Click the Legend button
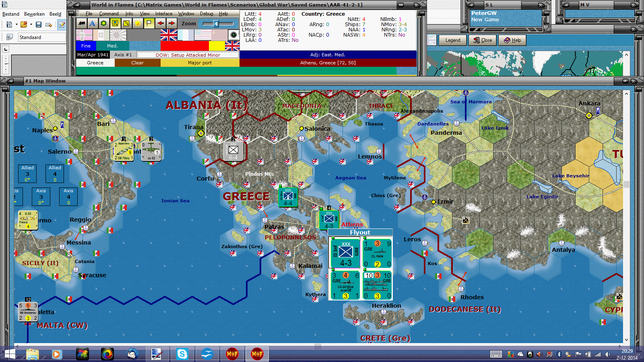Viewport: 644px width, 362px height. (452, 40)
